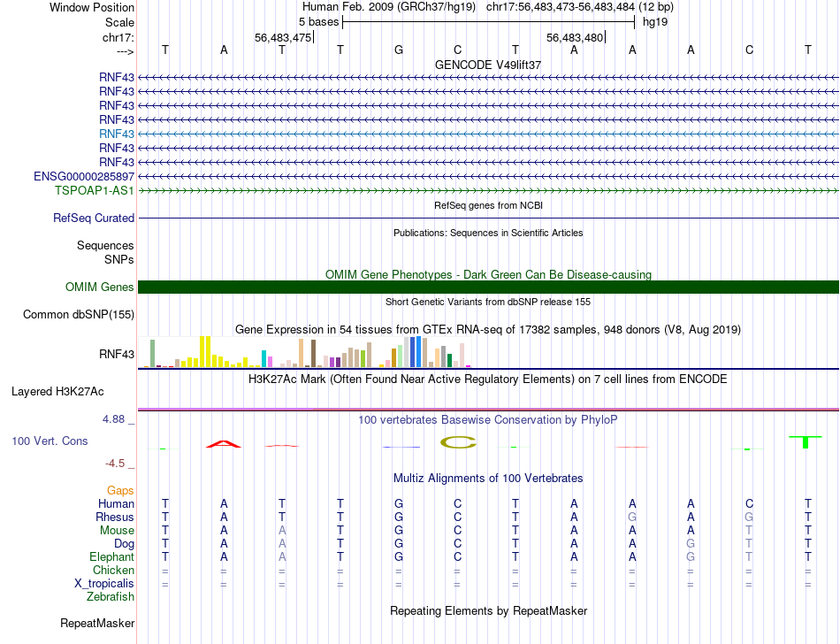Click the SNPs publications row label

(119, 259)
